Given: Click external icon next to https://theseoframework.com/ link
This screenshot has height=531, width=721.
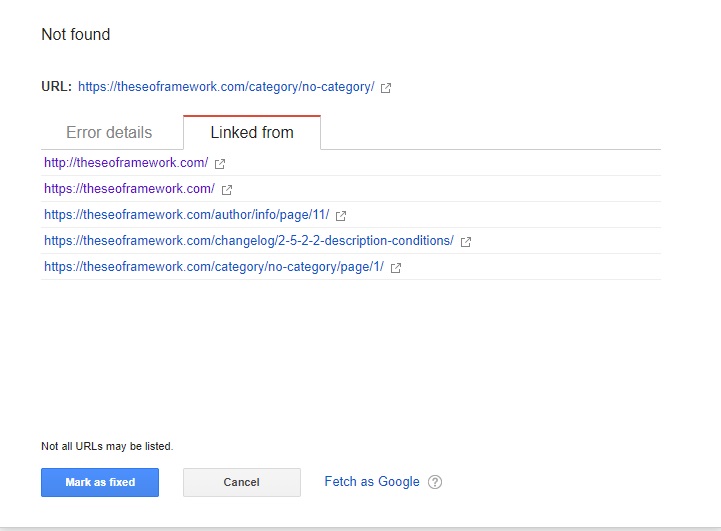Looking at the screenshot, I should [x=227, y=189].
